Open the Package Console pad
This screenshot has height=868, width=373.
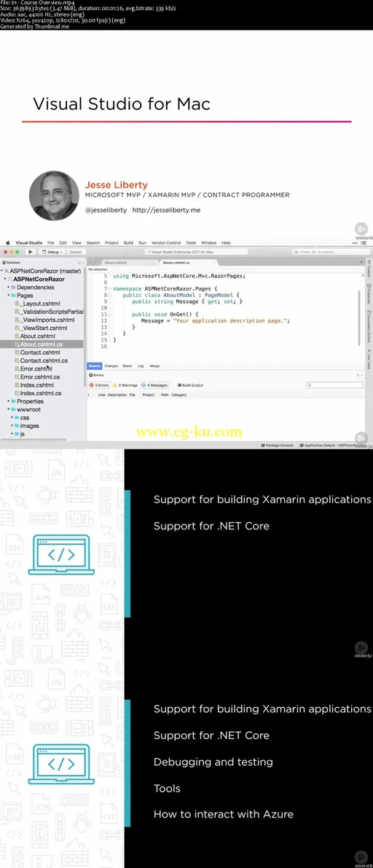pyautogui.click(x=278, y=445)
